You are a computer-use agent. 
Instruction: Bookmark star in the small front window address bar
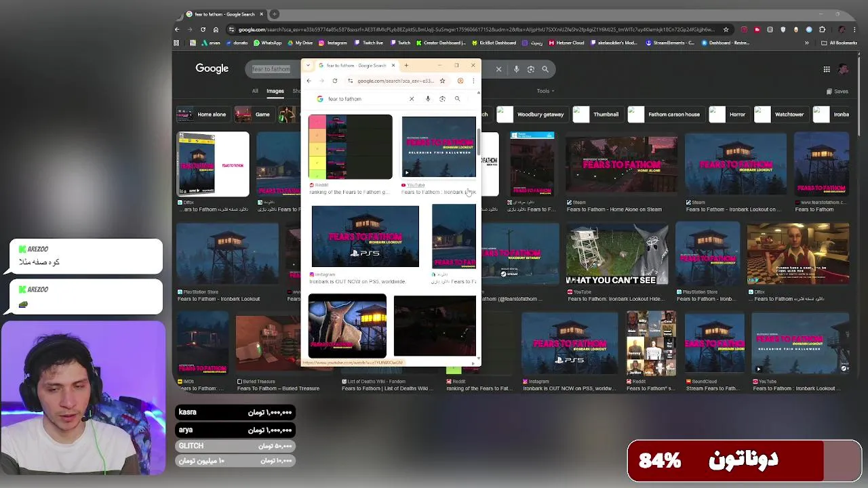tap(442, 81)
